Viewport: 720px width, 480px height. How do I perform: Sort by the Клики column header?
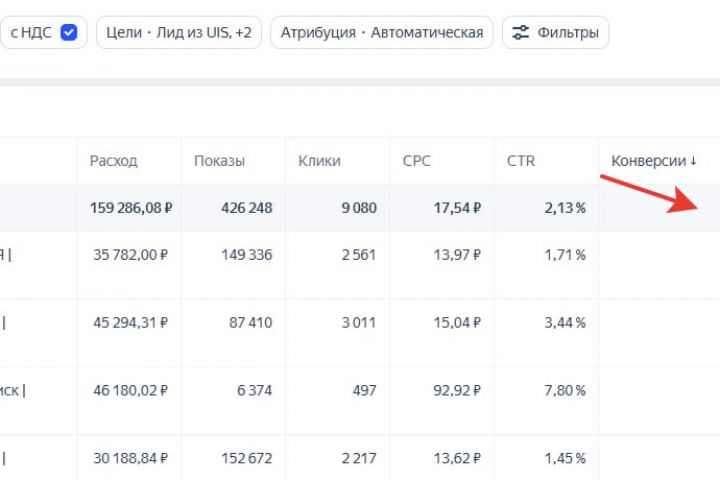[x=319, y=160]
